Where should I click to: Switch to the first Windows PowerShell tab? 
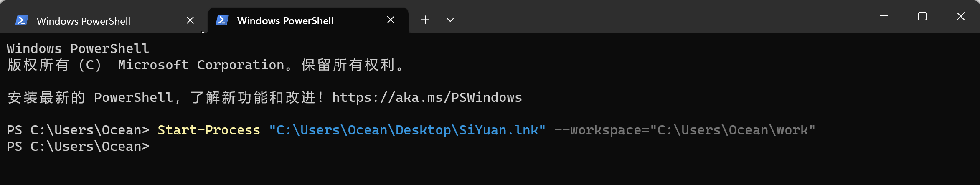click(84, 21)
